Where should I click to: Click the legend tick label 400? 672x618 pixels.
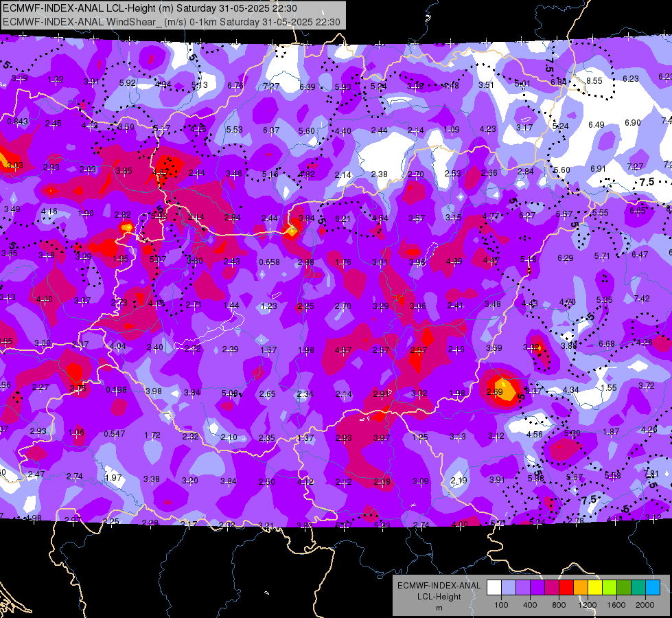530,605
